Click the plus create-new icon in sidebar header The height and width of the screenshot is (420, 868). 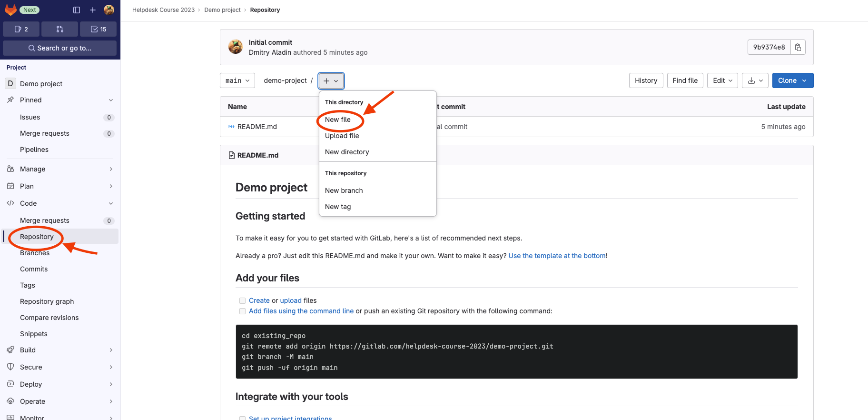[x=93, y=10]
